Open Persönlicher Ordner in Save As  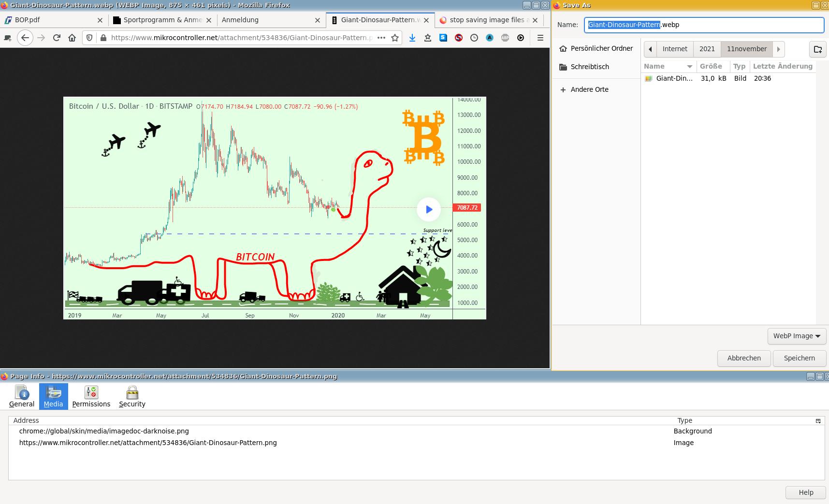596,48
